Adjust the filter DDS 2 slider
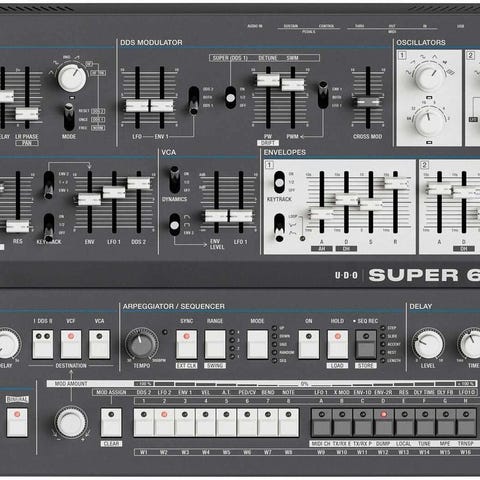This screenshot has width=480, height=480. tap(139, 183)
